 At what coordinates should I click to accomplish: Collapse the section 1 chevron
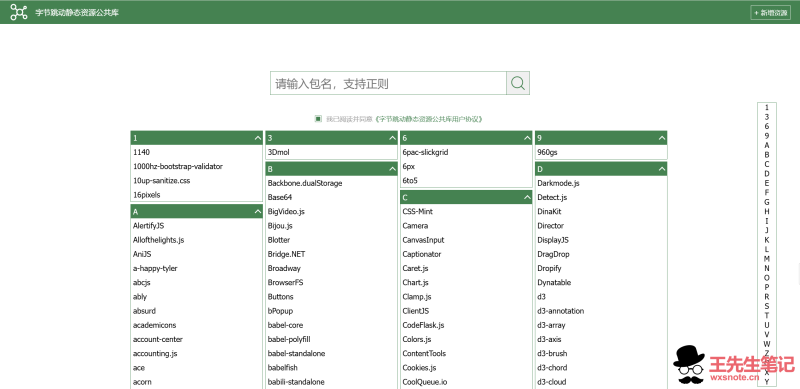pyautogui.click(x=257, y=138)
